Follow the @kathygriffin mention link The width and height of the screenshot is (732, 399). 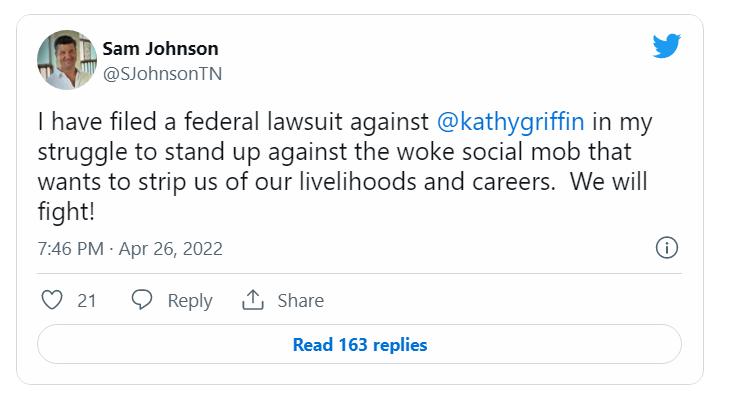(x=510, y=122)
